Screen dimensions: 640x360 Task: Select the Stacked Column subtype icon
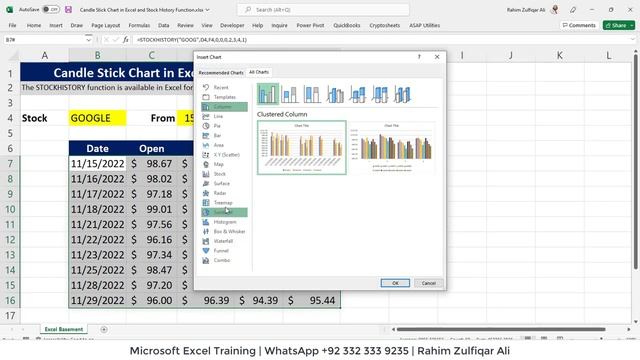tap(290, 94)
